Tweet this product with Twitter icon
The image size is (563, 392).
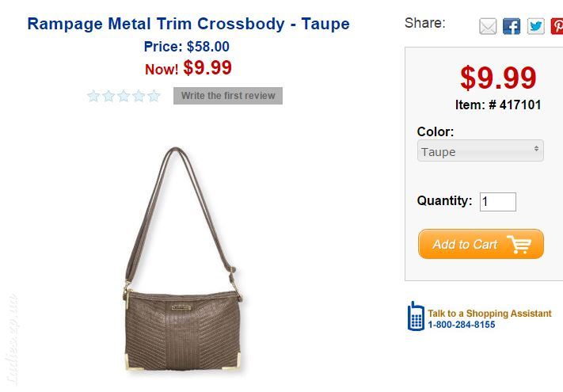pos(535,26)
